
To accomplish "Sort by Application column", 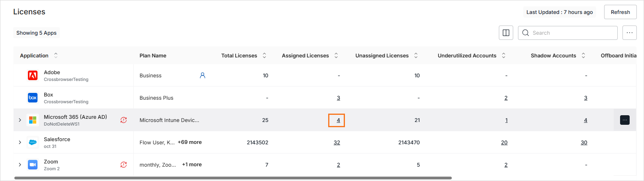I will pyautogui.click(x=56, y=55).
